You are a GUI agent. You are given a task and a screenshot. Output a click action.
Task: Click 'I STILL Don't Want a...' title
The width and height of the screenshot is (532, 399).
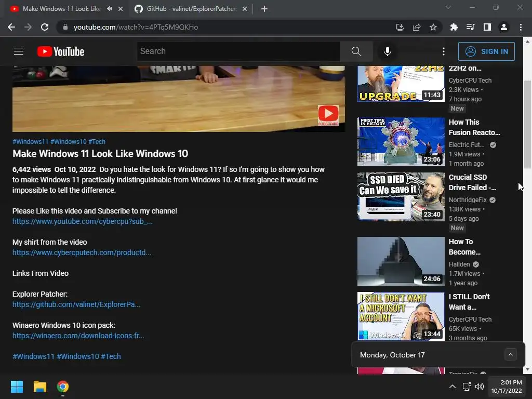pos(469,302)
